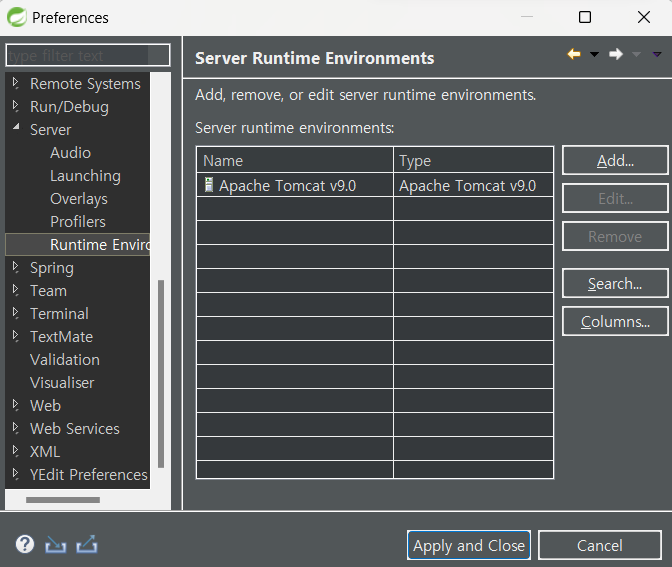Click the Name column header
The height and width of the screenshot is (567, 672).
click(x=295, y=160)
